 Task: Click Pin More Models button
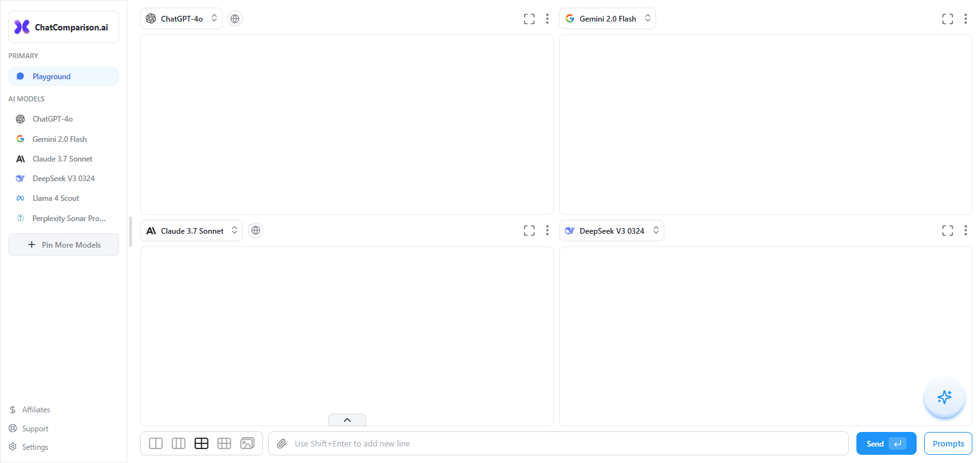tap(63, 245)
